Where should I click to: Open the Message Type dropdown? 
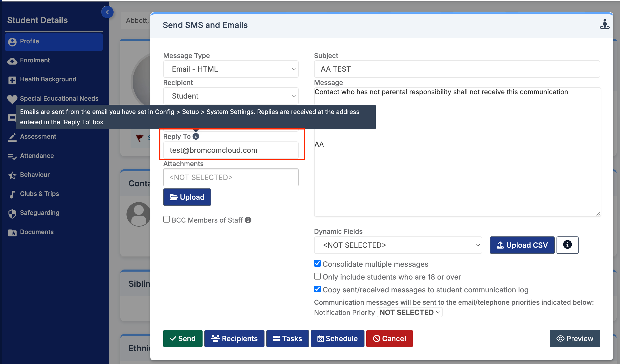point(231,69)
